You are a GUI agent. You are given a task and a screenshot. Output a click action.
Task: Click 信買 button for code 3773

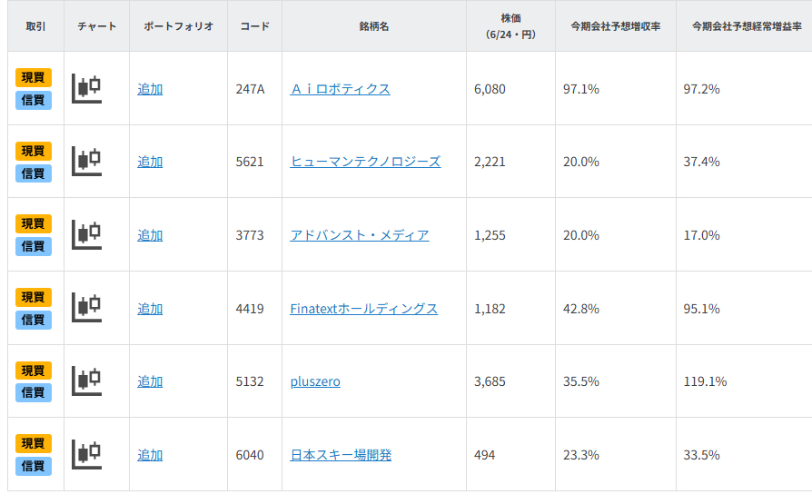33,246
